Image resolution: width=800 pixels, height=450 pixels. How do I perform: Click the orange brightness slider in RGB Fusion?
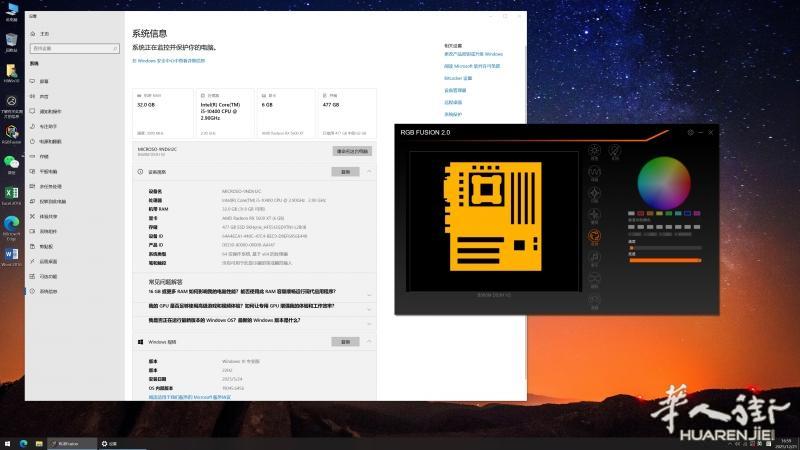(x=665, y=260)
